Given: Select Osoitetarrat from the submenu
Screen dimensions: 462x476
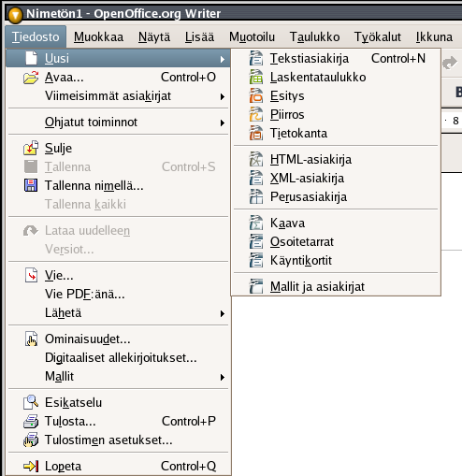Looking at the screenshot, I should [336, 241].
